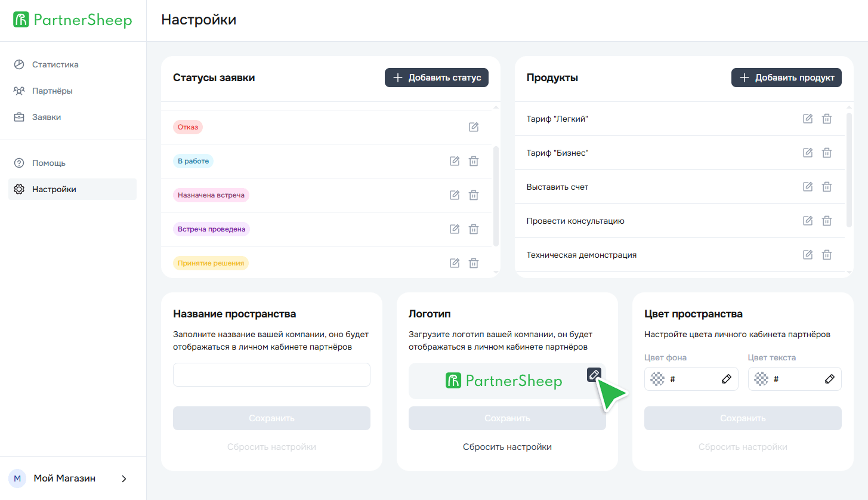
Task: Delete the "Назначена встреча" status
Action: (x=474, y=195)
